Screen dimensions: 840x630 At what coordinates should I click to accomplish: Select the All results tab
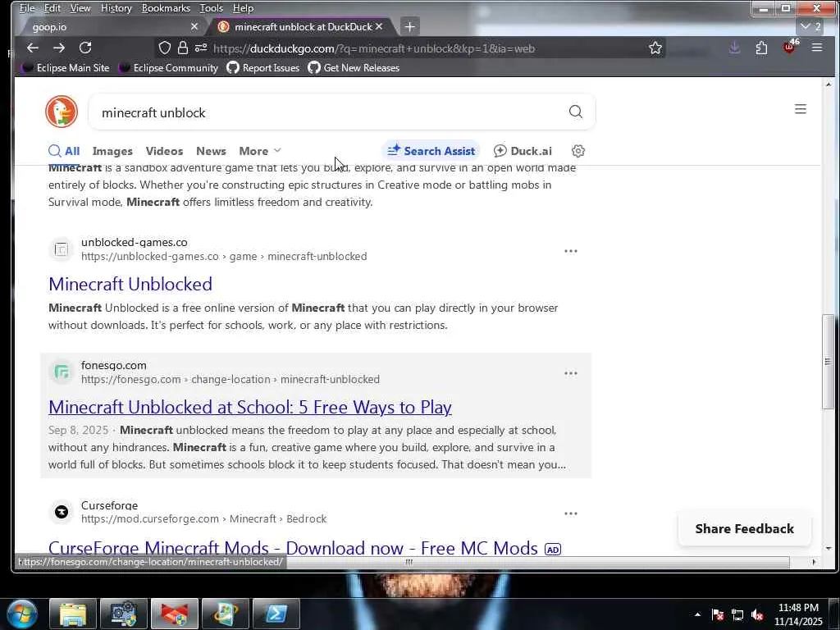[64, 151]
